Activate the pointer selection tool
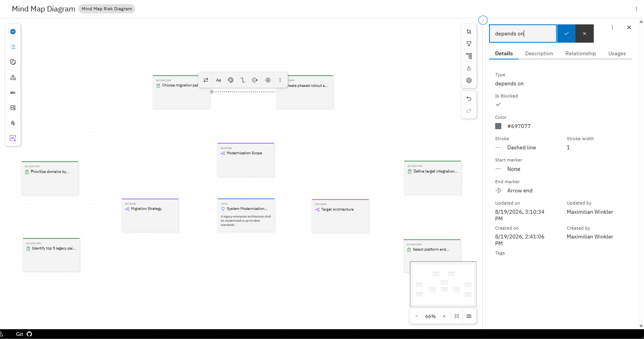This screenshot has width=644, height=339. tap(469, 32)
